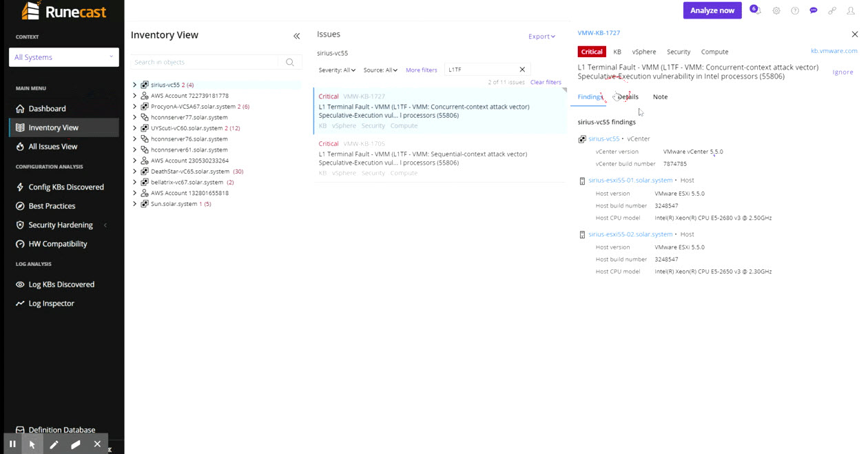
Task: Click the Search in objects field
Action: [205, 62]
